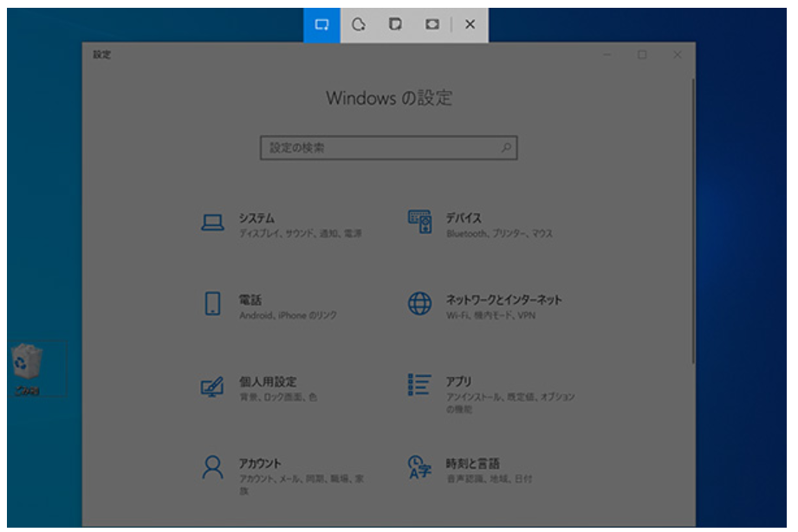Maximize the 設定 window
Image resolution: width=798 pixels, height=532 pixels.
[642, 55]
